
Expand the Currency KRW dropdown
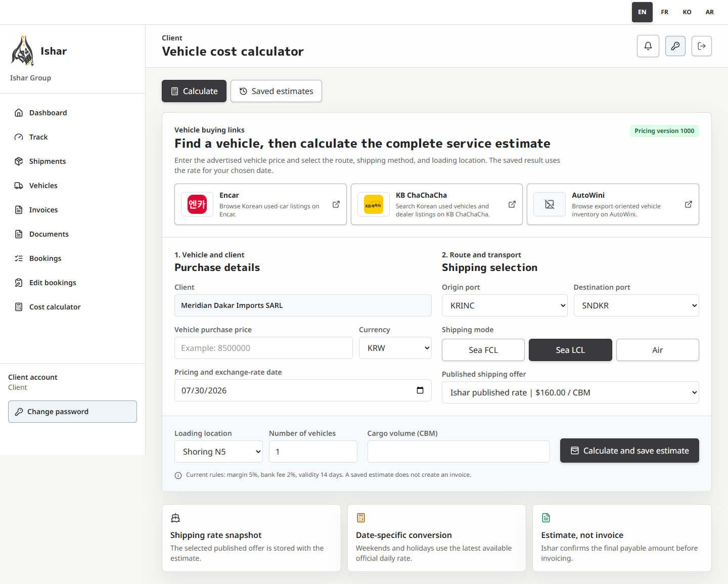coord(395,348)
